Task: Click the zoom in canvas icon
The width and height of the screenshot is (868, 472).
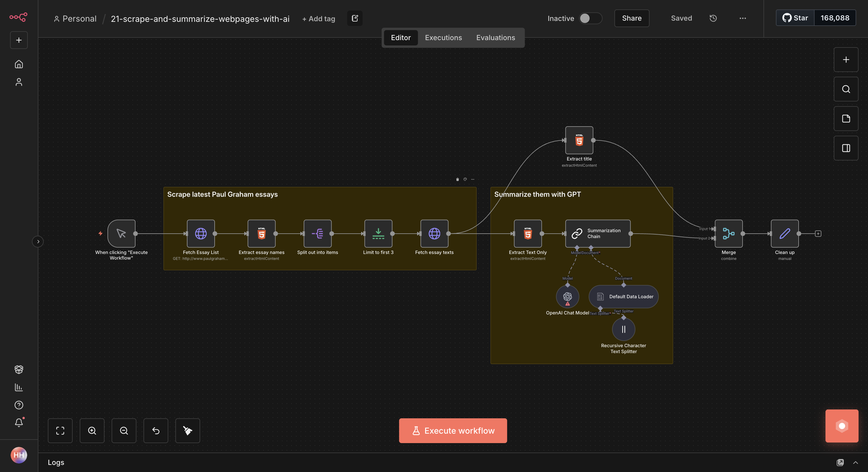Action: tap(92, 430)
